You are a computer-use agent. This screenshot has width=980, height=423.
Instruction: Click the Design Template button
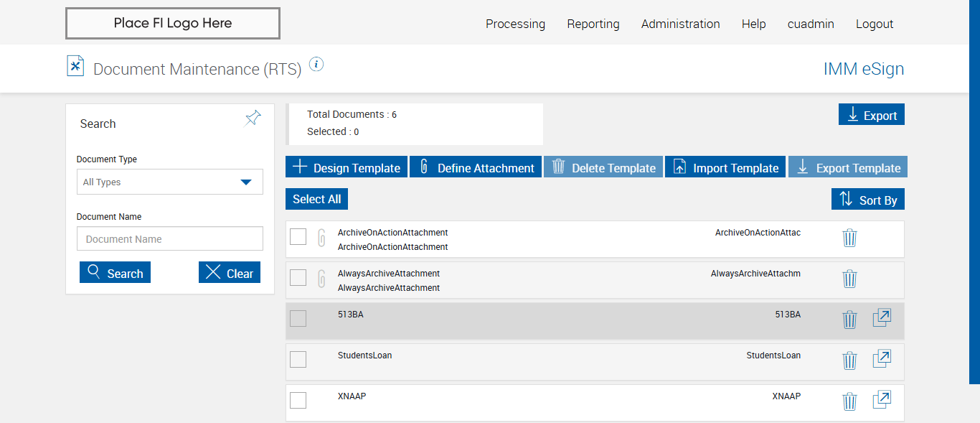pos(347,167)
